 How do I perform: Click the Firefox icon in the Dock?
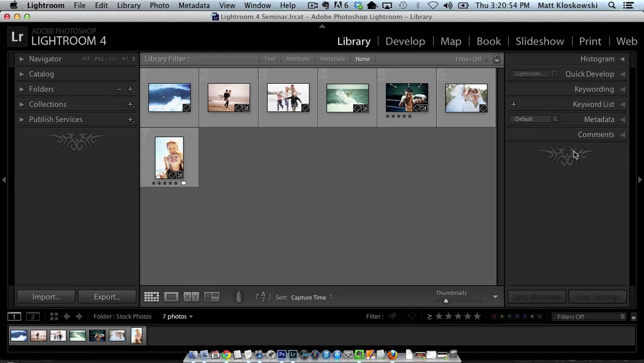[x=393, y=354]
